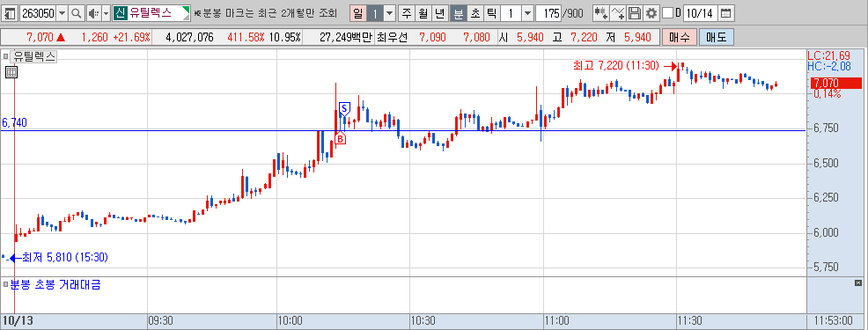Click the speaker sound alert icon
868x330 pixels.
(x=93, y=12)
